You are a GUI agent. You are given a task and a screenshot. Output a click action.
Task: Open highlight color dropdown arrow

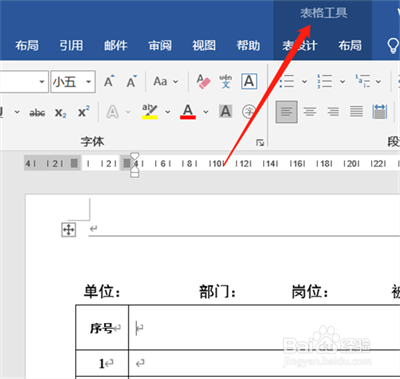pos(168,112)
